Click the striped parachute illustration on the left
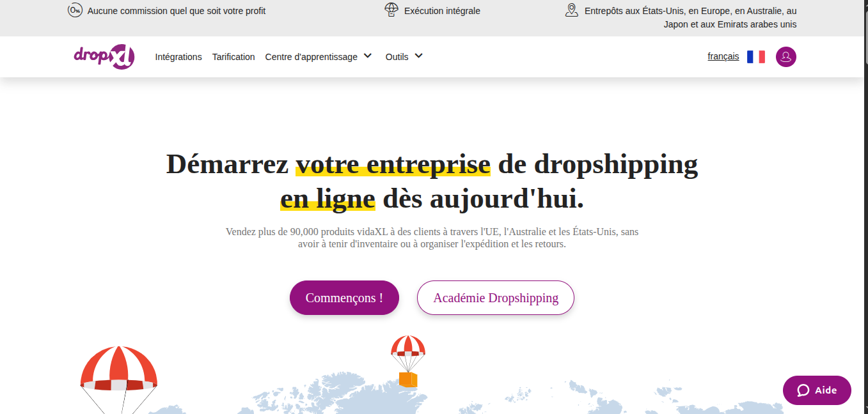 tap(118, 369)
